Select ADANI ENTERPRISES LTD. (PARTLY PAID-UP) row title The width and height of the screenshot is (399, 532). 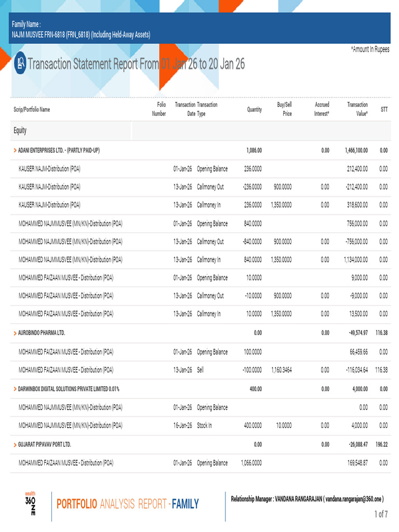(59, 150)
